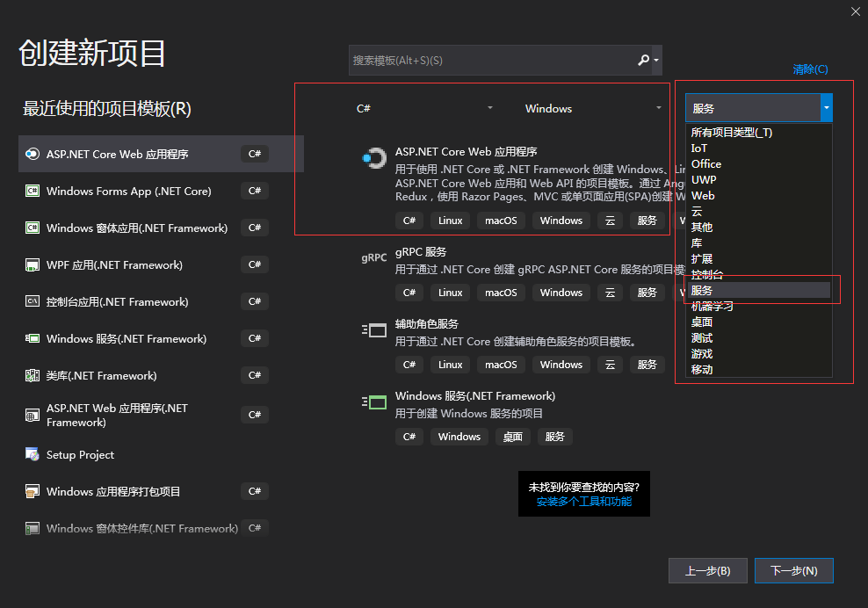Image resolution: width=868 pixels, height=608 pixels.
Task: Expand search options arrow beside magnifier
Action: (x=656, y=60)
